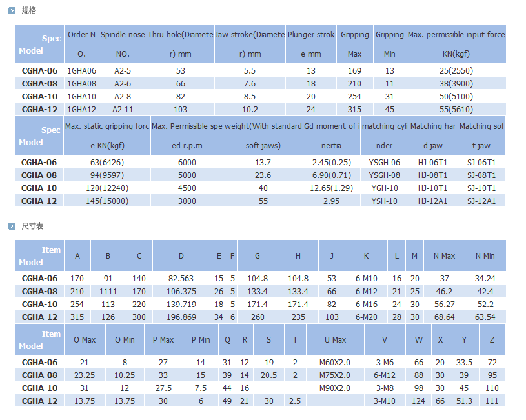Screen dimensions: 526x420
Task: Click K dimension value 6-M20
Action: [367, 317]
